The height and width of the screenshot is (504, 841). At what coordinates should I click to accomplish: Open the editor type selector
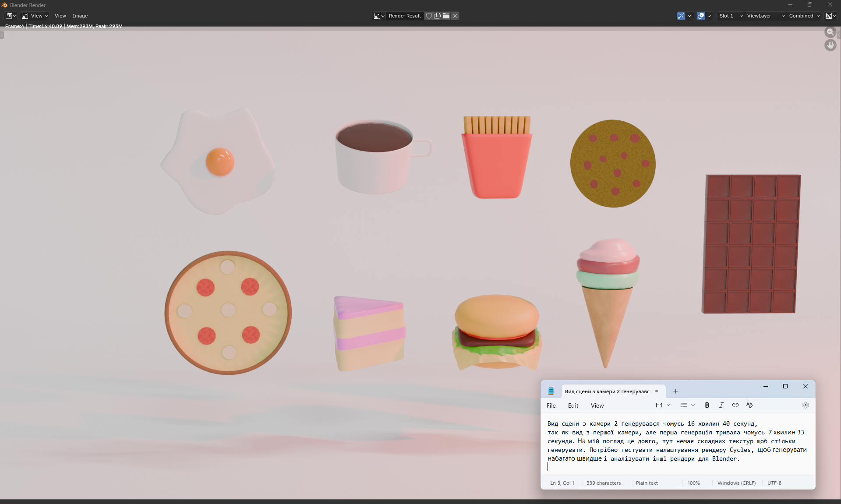(11, 16)
